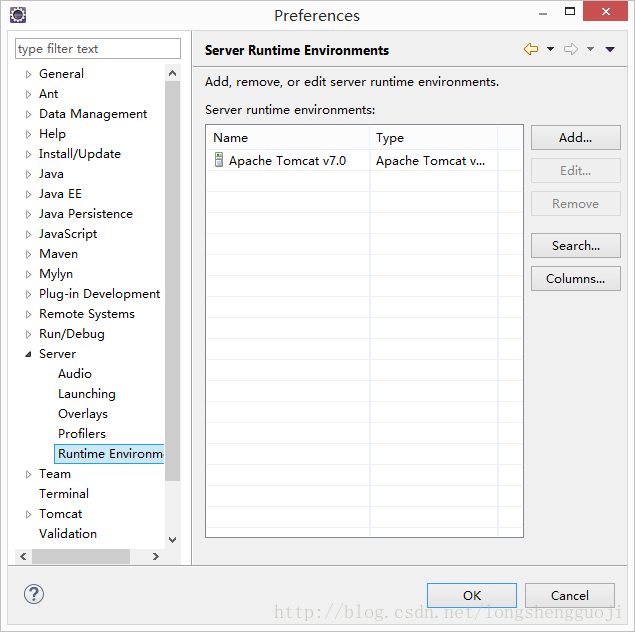Image resolution: width=635 pixels, height=632 pixels.
Task: Expand the JavaScript node
Action: click(x=28, y=234)
